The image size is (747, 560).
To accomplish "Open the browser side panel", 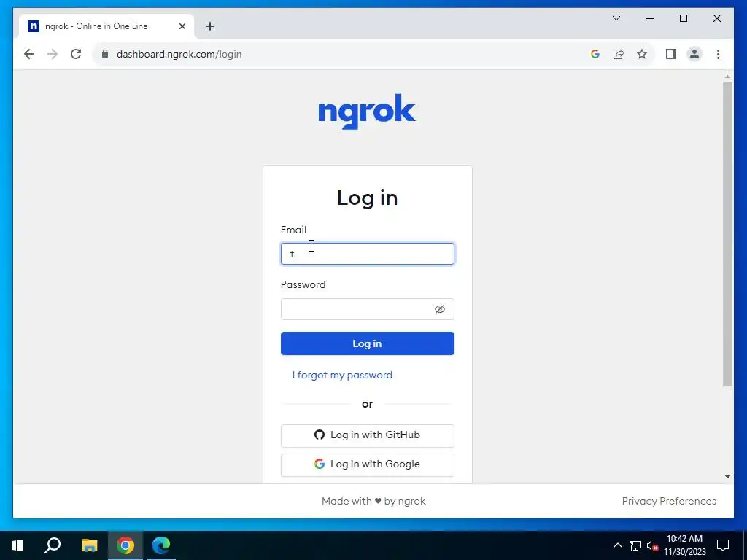I will [671, 54].
